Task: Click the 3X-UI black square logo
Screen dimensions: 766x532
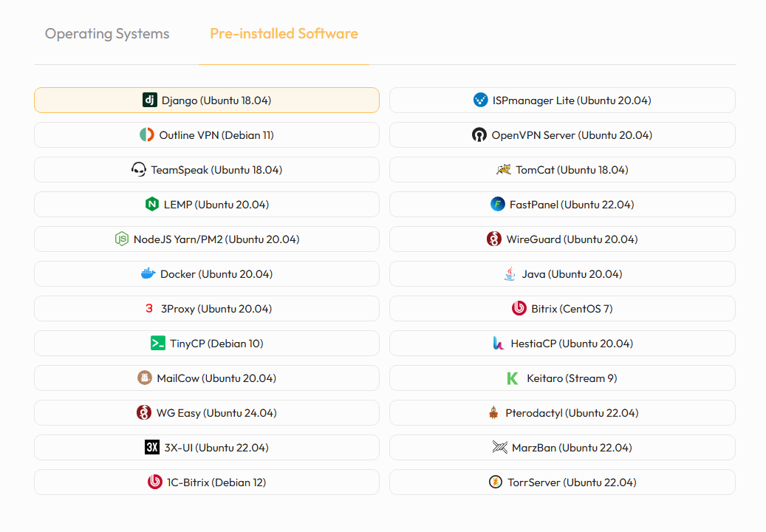Action: [152, 448]
